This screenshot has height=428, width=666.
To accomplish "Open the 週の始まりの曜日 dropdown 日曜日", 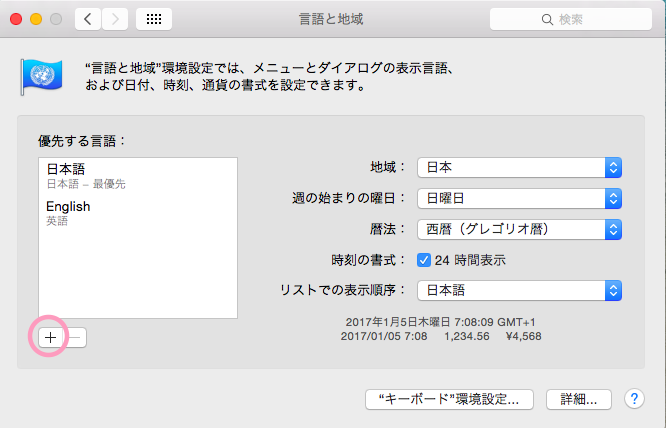I will 519,198.
